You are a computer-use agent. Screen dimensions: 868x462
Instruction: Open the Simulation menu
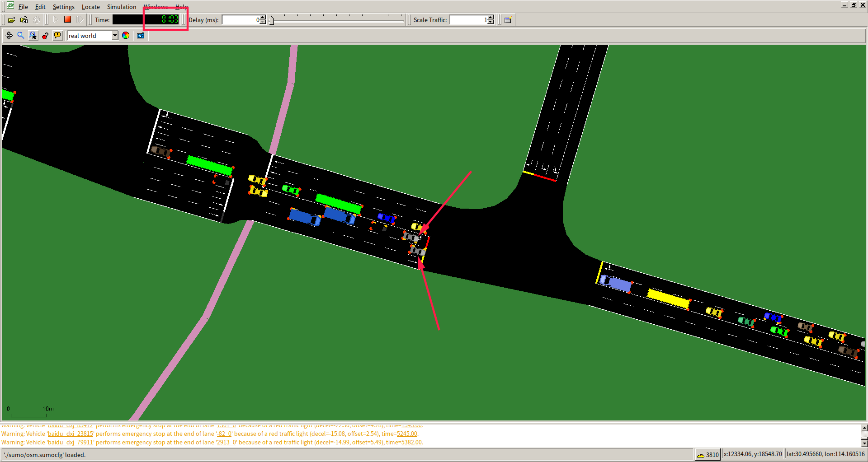(x=121, y=6)
